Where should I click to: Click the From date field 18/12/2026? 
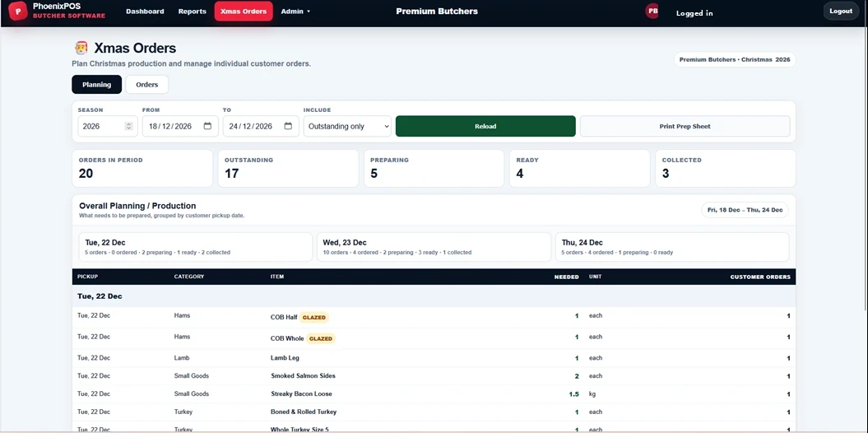180,126
